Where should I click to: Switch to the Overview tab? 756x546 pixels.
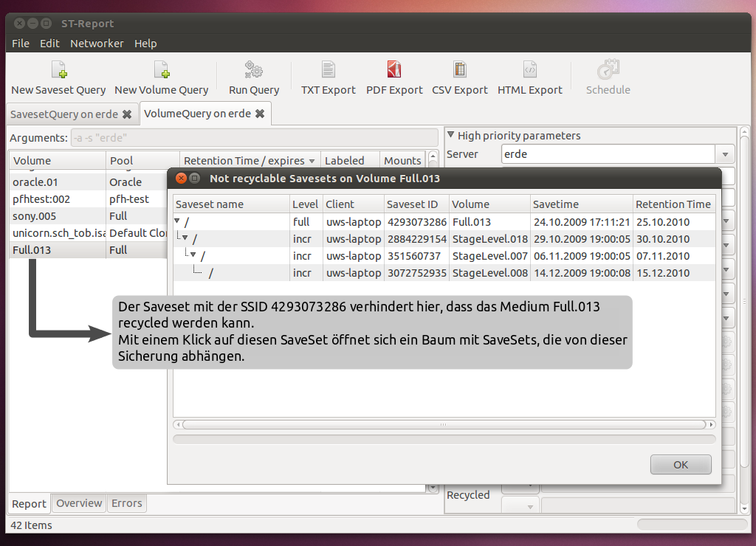[x=79, y=503]
